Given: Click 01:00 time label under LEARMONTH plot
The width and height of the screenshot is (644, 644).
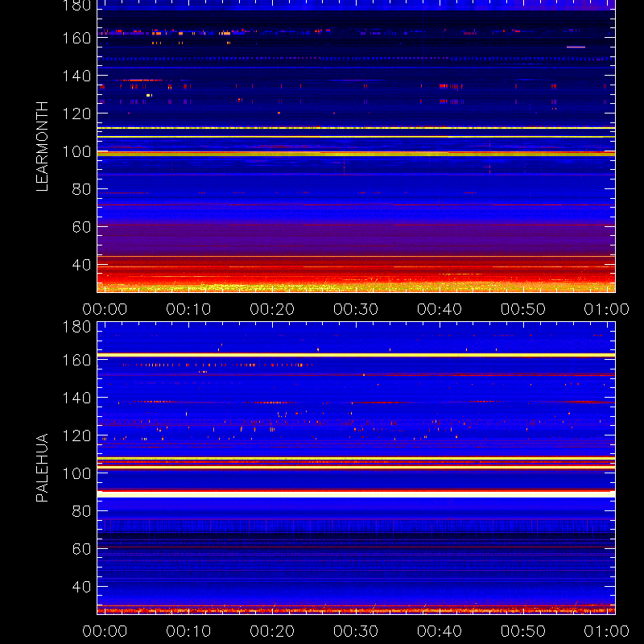Looking at the screenshot, I should (x=607, y=309).
